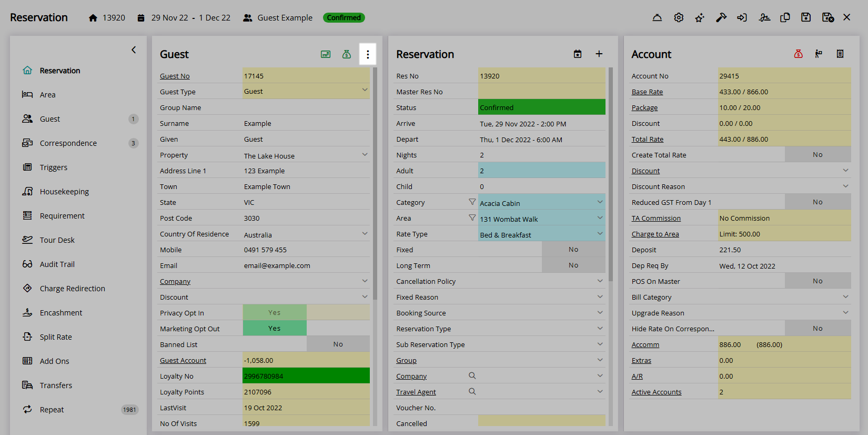Viewport: 868px width, 435px height.
Task: Toggle the Banned List switch
Action: pyautogui.click(x=306, y=344)
